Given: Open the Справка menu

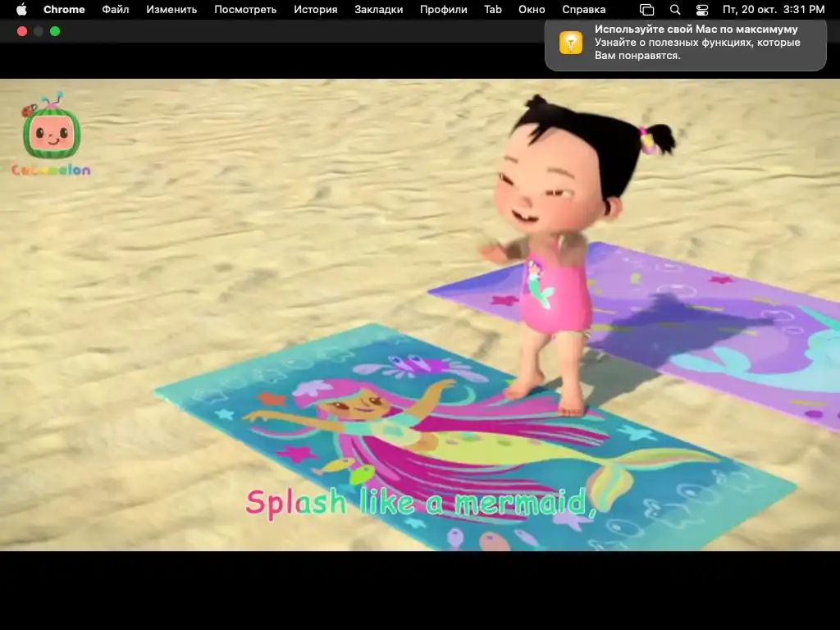Looking at the screenshot, I should [584, 10].
